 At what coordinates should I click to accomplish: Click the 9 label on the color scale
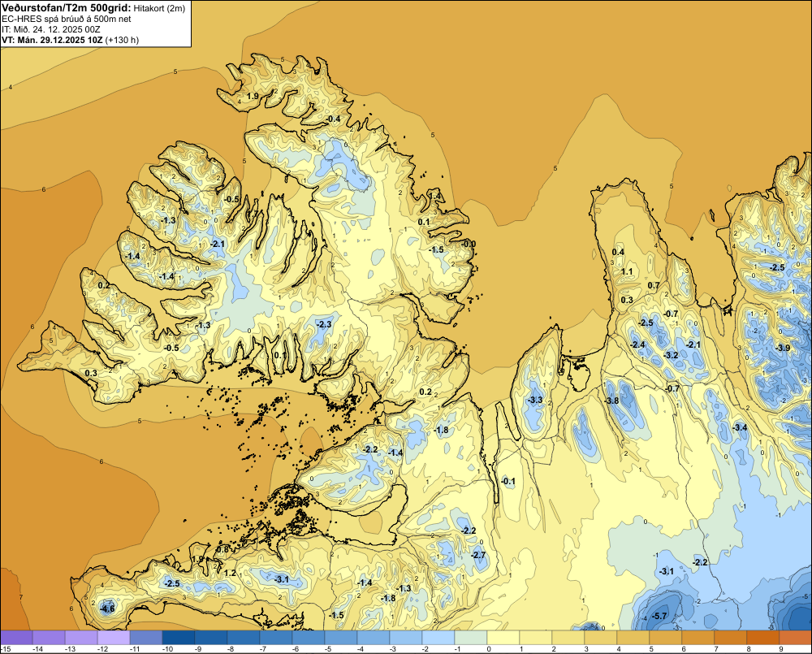pyautogui.click(x=780, y=649)
